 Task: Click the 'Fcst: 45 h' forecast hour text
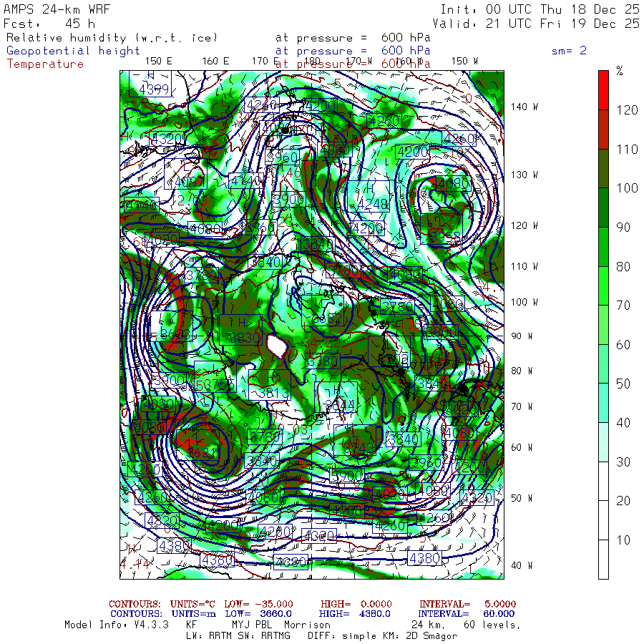[x=49, y=24]
